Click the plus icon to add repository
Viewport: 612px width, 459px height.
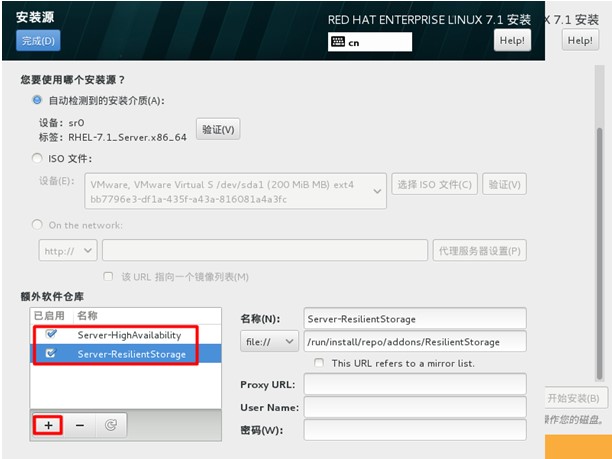click(47, 425)
